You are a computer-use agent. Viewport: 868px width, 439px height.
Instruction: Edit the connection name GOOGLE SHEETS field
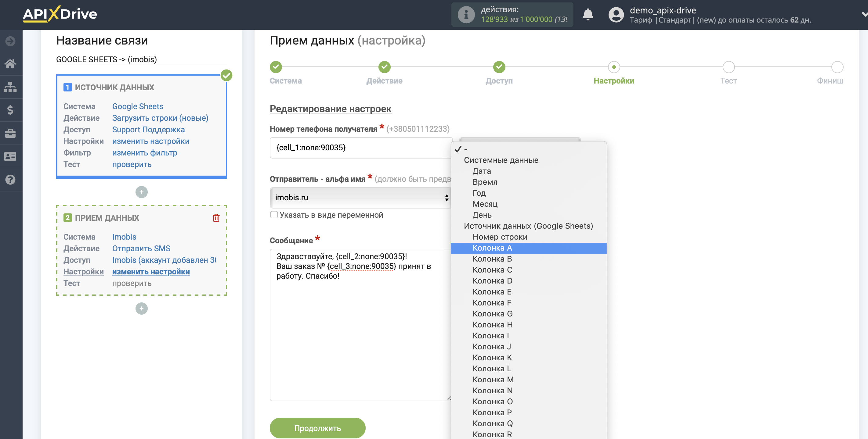click(x=142, y=59)
